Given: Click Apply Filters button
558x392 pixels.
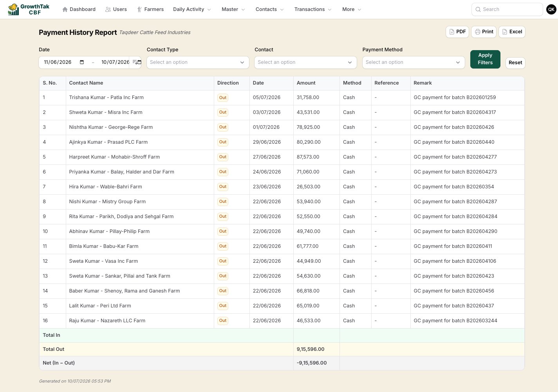Looking at the screenshot, I should pyautogui.click(x=485, y=59).
